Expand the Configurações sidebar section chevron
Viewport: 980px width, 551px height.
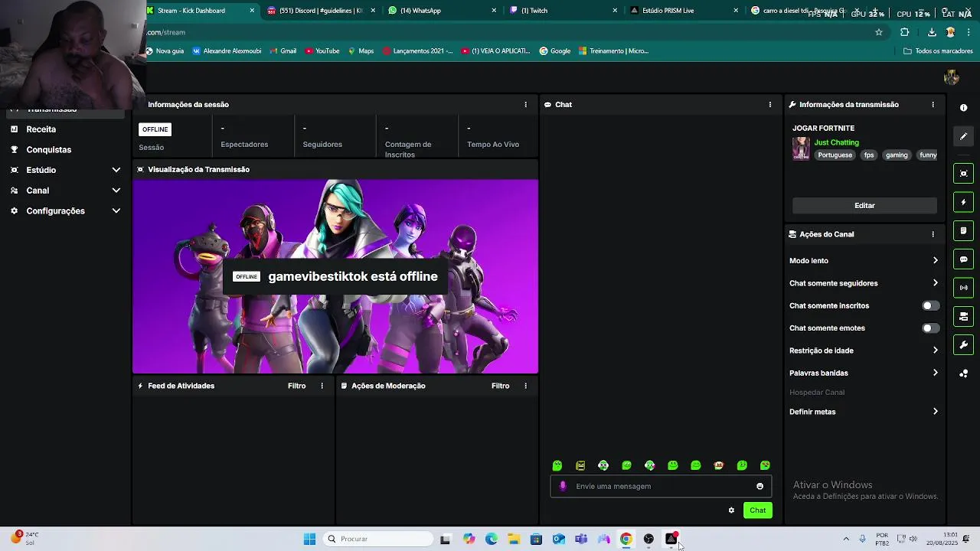116,210
